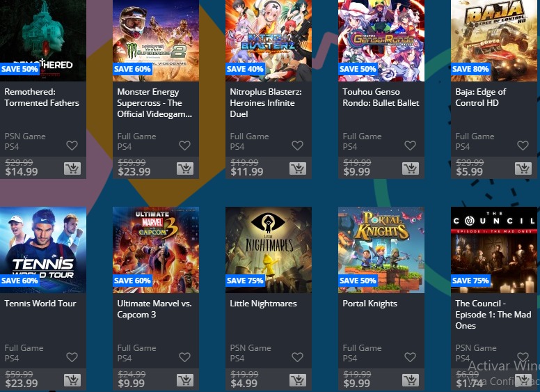Open The Council - Episode 1 title link
Image resolution: width=540 pixels, height=392 pixels.
[x=493, y=315]
